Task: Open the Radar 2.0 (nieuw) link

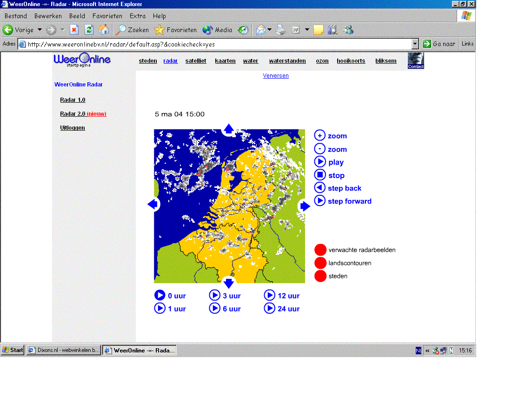Action: [83, 113]
